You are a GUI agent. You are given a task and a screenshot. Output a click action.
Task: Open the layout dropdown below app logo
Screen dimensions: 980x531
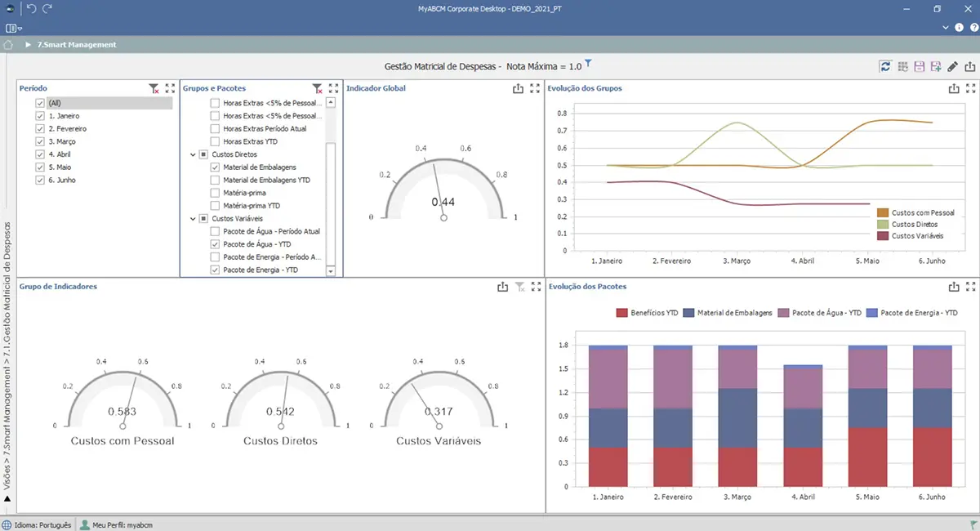pyautogui.click(x=14, y=28)
